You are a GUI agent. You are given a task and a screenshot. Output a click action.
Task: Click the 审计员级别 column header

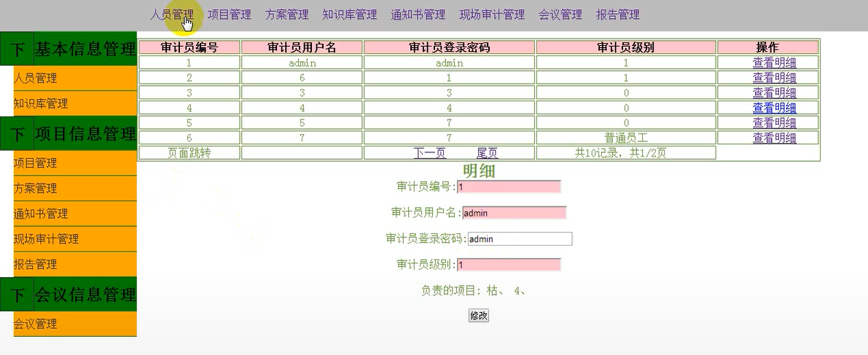[x=626, y=47]
